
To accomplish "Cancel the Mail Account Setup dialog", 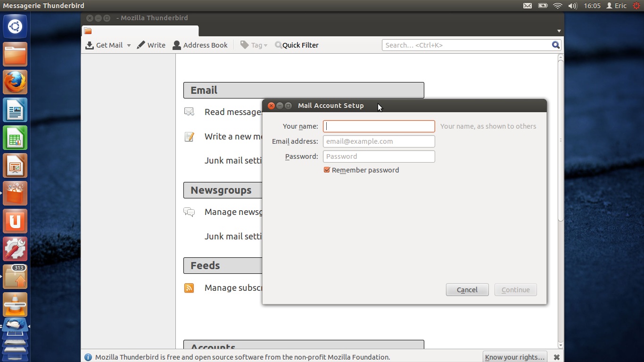I will coord(467,290).
